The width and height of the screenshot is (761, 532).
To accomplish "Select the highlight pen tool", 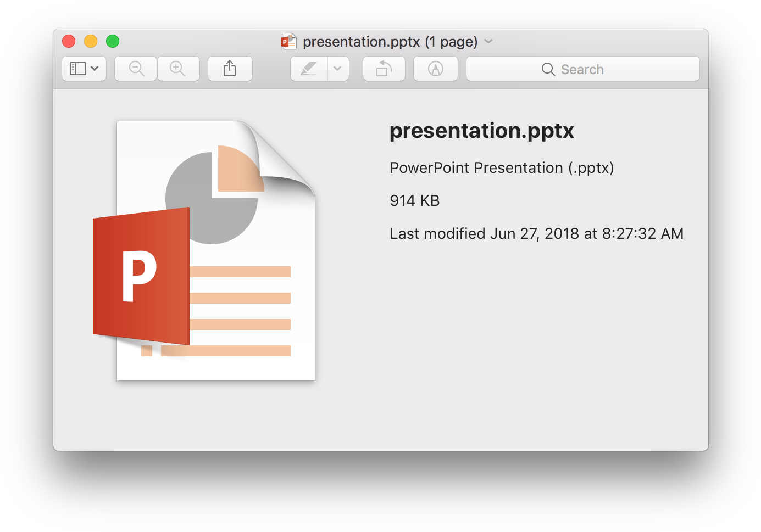I will point(309,69).
